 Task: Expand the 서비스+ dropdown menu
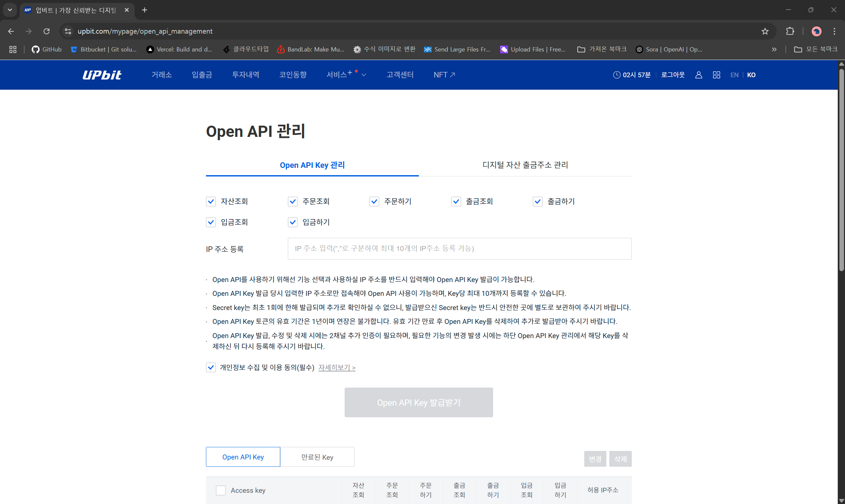[346, 75]
